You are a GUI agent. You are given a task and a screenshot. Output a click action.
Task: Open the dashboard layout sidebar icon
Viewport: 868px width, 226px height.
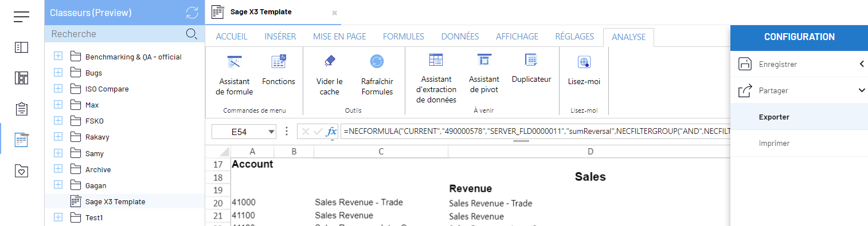[x=22, y=78]
